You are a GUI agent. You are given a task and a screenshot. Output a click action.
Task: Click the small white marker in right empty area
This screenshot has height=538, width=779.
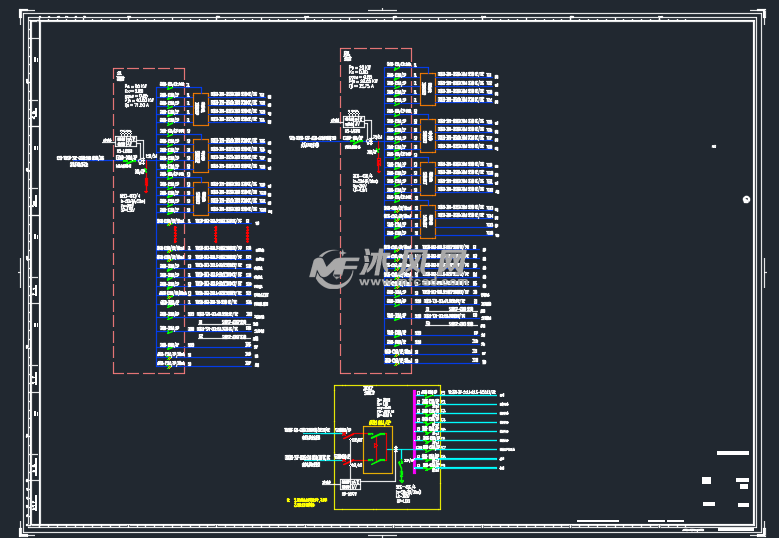point(713,147)
